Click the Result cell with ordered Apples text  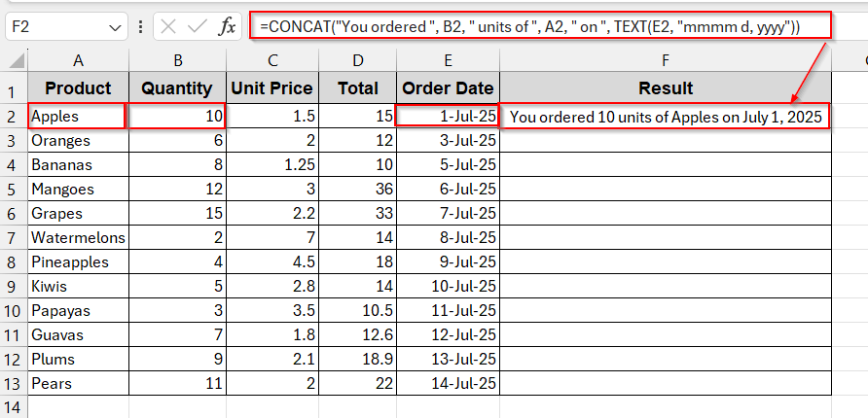coord(666,117)
